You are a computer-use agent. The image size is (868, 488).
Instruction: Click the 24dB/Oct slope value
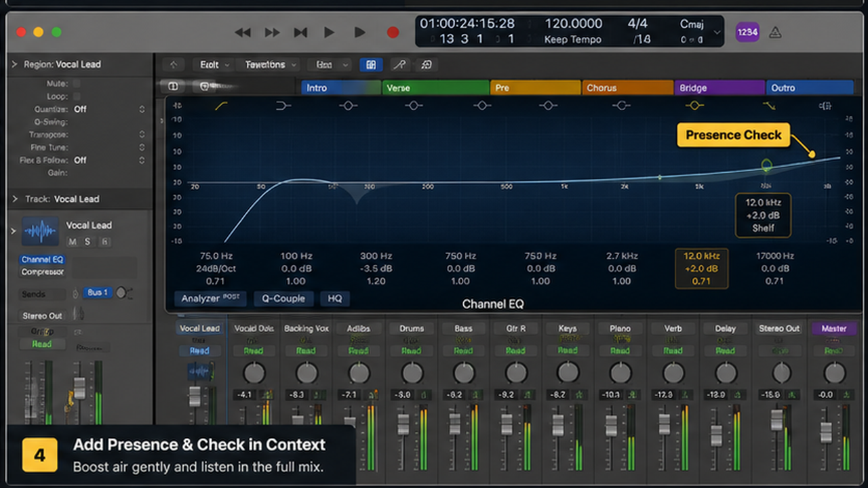pos(216,268)
